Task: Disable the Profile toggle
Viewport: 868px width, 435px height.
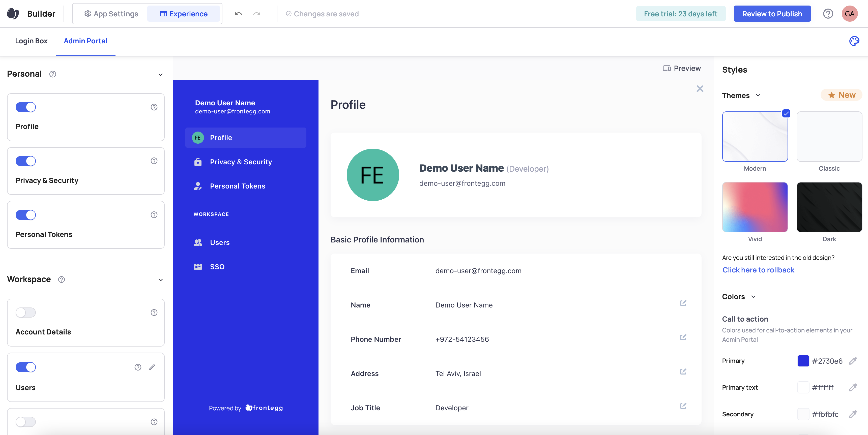Action: (26, 107)
